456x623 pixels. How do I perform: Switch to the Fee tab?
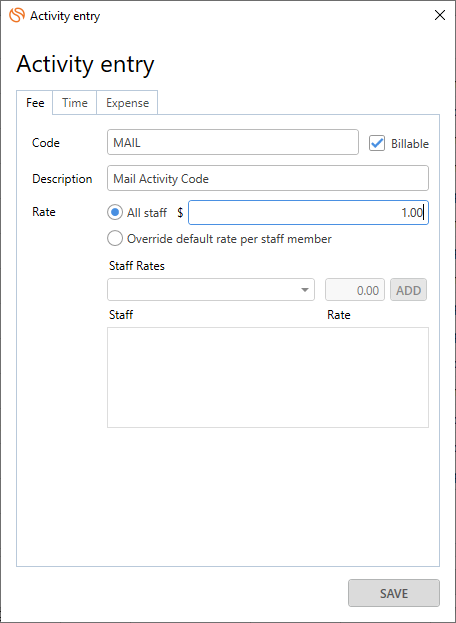pyautogui.click(x=35, y=103)
